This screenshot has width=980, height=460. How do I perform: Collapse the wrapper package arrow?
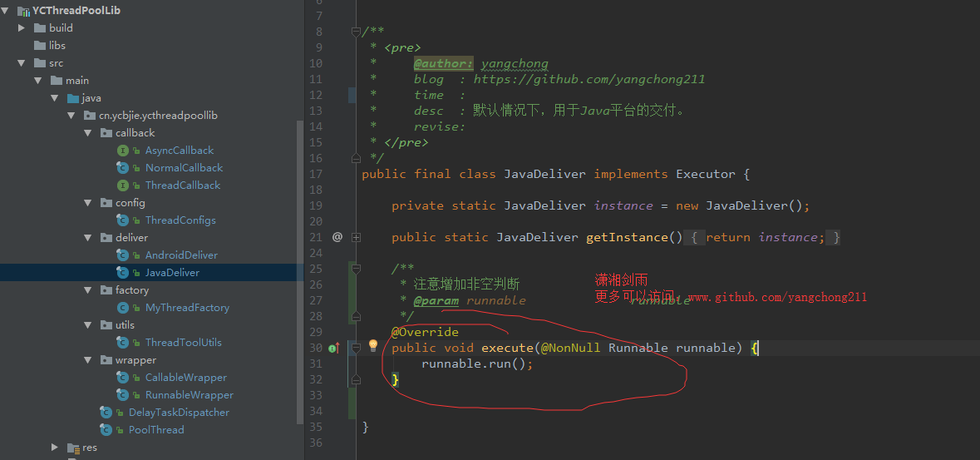(87, 360)
